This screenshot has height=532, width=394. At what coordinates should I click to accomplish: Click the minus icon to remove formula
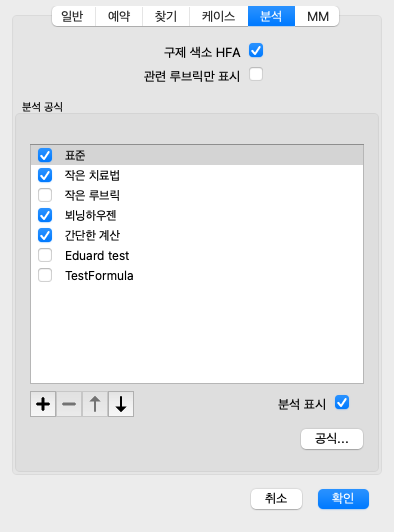pyautogui.click(x=69, y=404)
